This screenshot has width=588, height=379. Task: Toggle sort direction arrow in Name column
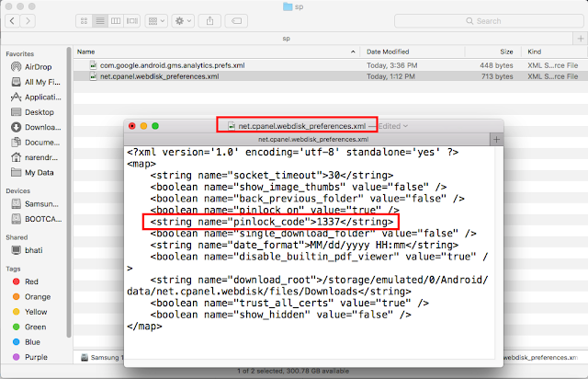[x=353, y=52]
